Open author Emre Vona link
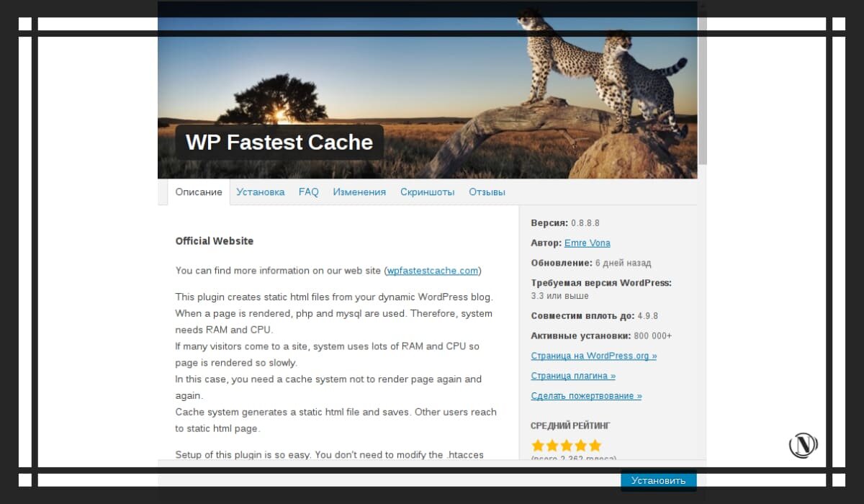Viewport: 864px width, 504px height. pos(588,243)
